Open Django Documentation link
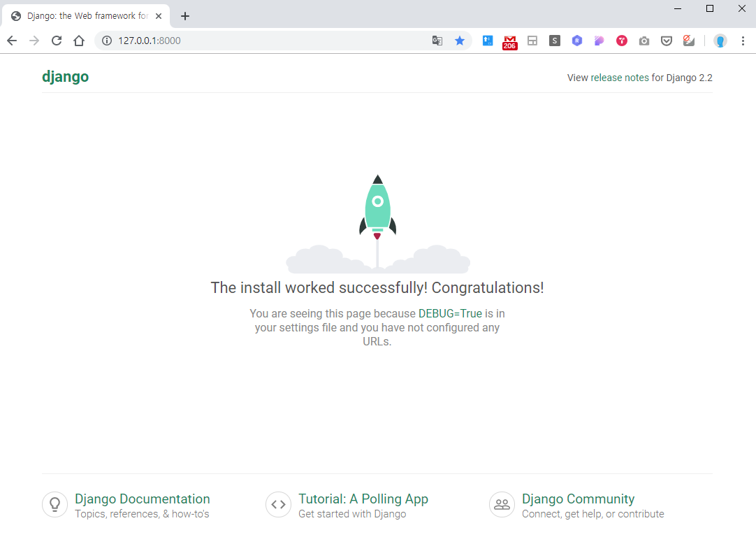Screen dimensions: 756x537 point(143,499)
